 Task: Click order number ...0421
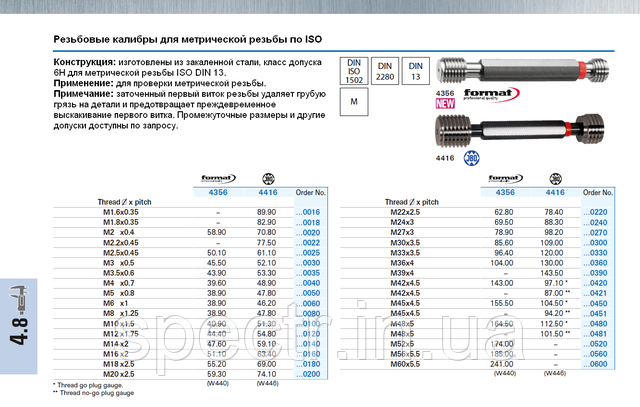click(596, 293)
